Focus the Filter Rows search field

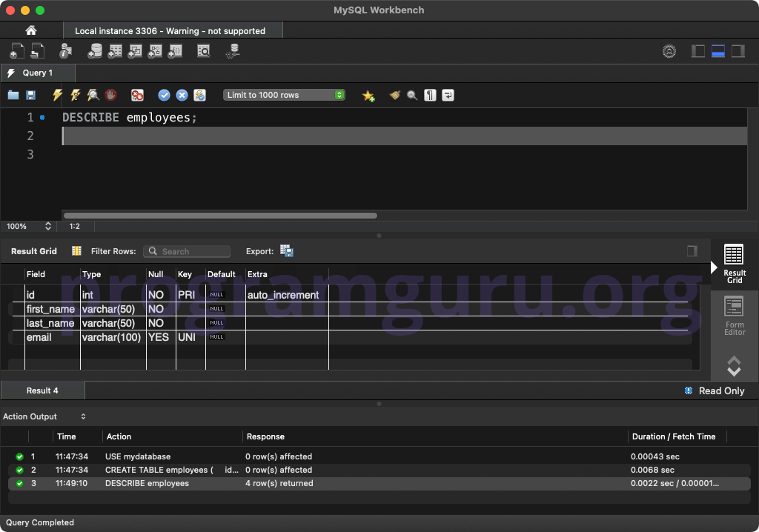[188, 251]
